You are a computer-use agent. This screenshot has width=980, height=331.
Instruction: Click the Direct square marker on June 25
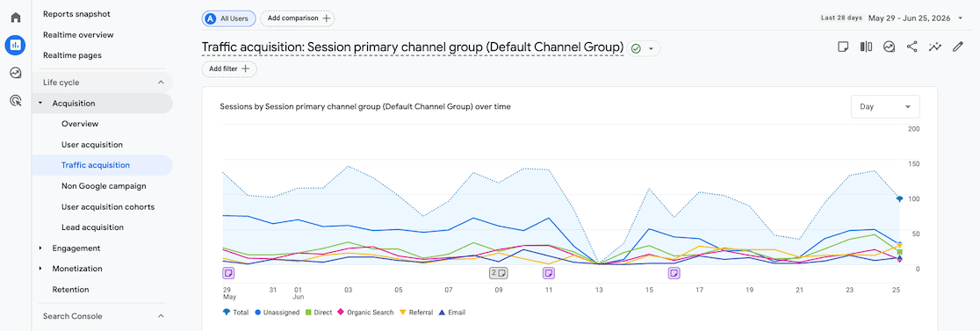pos(899,252)
